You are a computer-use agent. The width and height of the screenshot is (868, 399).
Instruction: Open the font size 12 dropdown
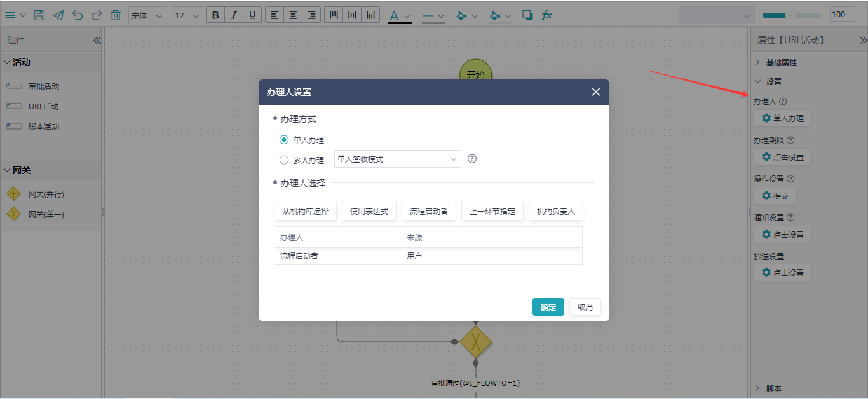[187, 15]
